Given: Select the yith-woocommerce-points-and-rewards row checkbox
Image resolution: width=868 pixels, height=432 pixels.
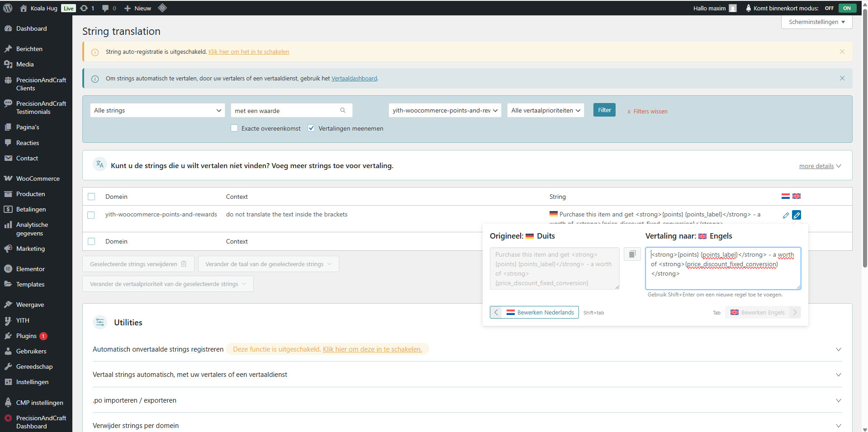Looking at the screenshot, I should [x=91, y=215].
